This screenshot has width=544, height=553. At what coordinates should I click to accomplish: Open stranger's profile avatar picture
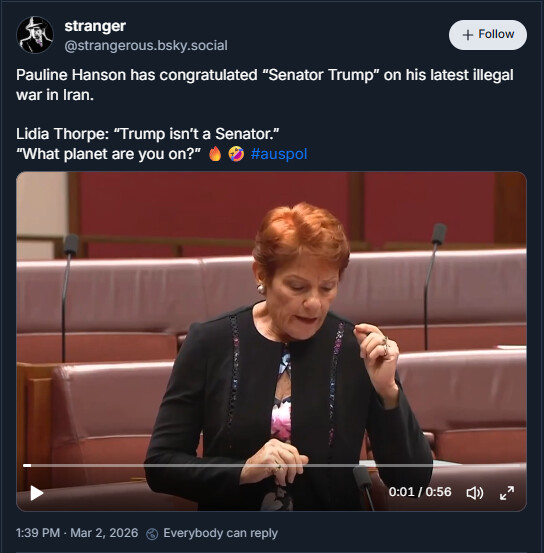[35, 35]
